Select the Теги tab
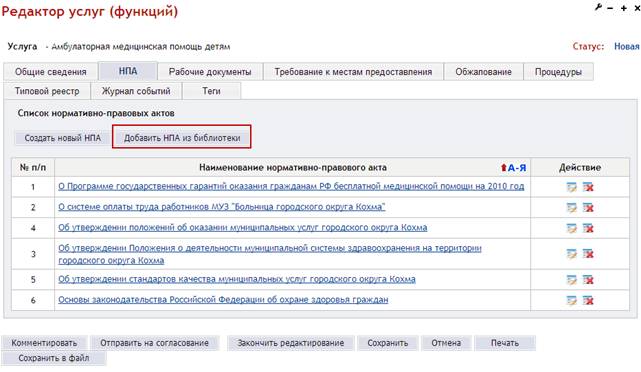This screenshot has width=641, height=372. [211, 91]
